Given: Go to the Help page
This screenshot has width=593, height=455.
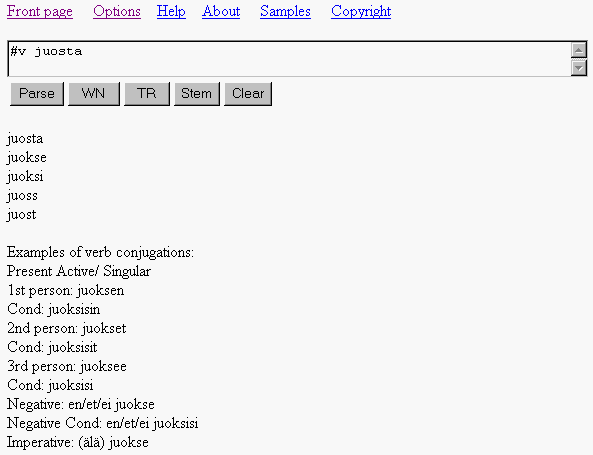Looking at the screenshot, I should 171,11.
